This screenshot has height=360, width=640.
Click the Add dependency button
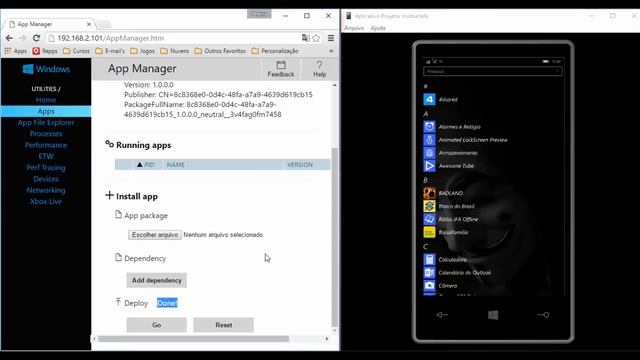pyautogui.click(x=156, y=280)
